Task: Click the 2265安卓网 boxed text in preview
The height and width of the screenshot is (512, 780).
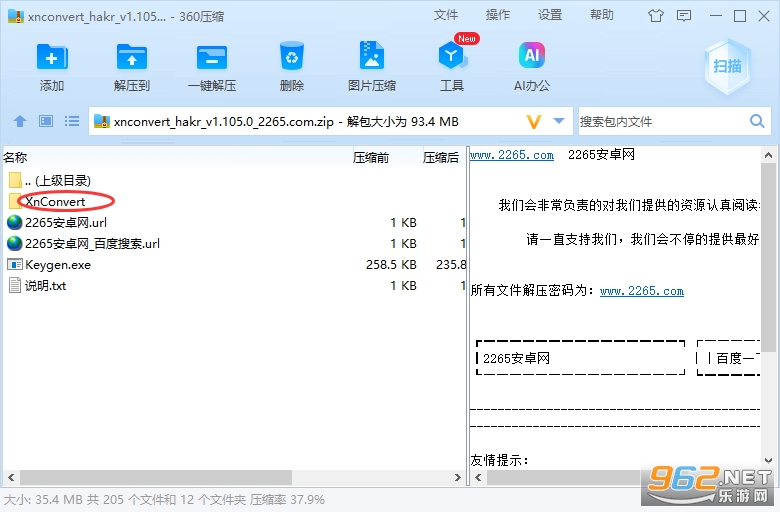Action: [x=516, y=358]
